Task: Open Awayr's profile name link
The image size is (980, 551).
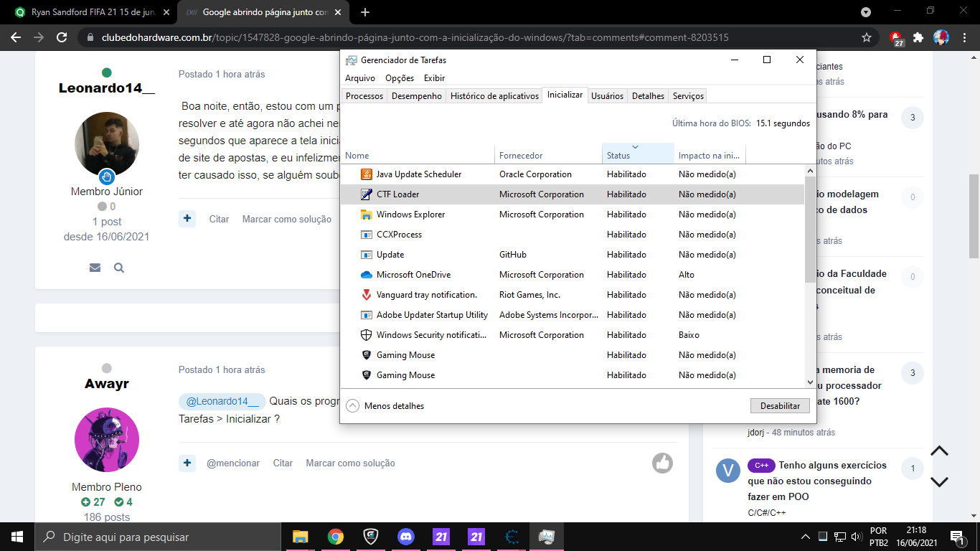Action: pos(107,384)
